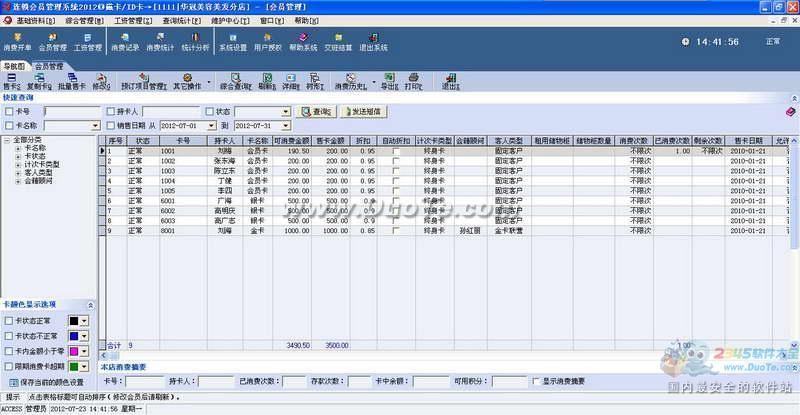Check the 卡状态正常 color option
The image size is (800, 415).
click(x=9, y=321)
